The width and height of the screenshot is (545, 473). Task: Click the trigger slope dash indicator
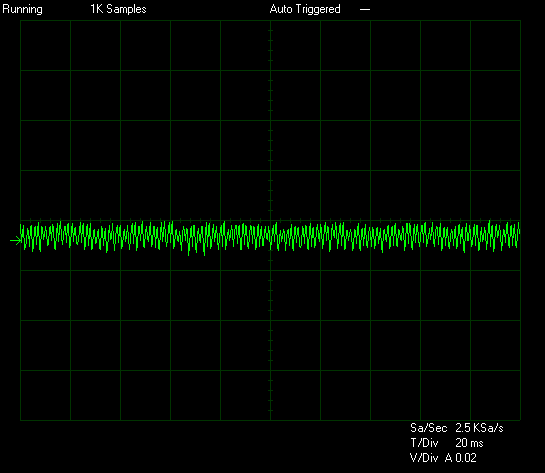(365, 9)
